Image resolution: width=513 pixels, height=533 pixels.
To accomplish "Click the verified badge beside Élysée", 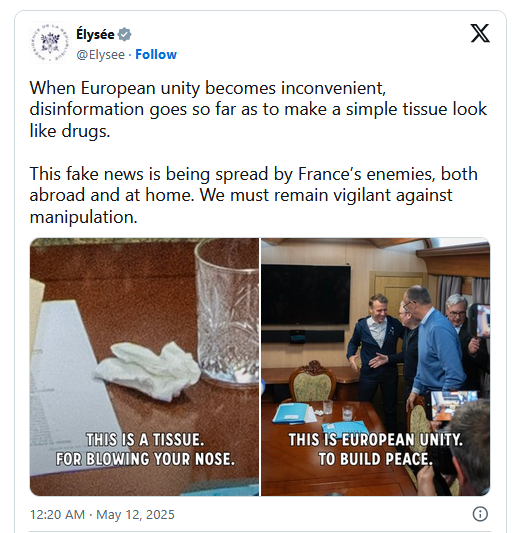I will (124, 34).
